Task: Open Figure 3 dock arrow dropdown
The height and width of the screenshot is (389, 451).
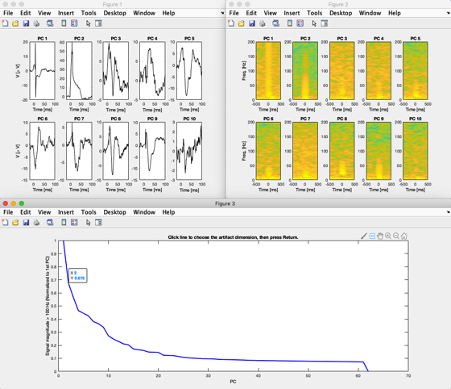Action: click(448, 212)
